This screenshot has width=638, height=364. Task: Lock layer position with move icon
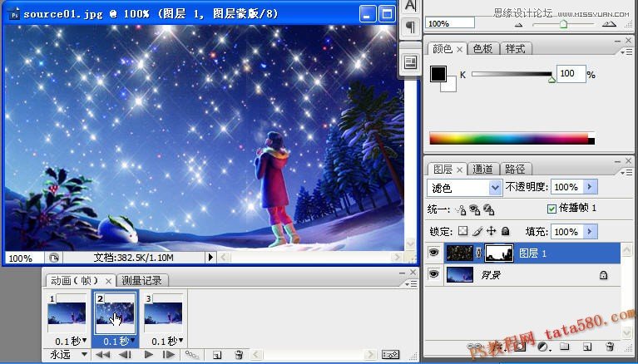[492, 231]
